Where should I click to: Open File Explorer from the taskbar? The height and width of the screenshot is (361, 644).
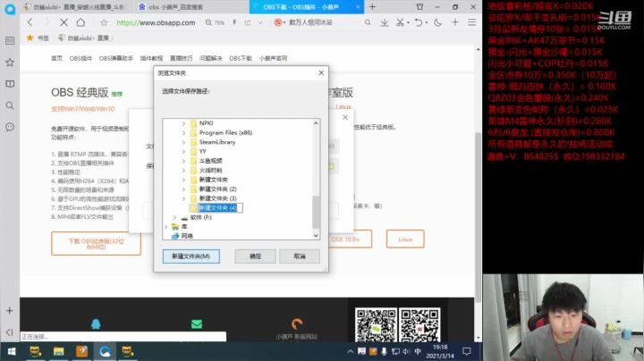point(59,351)
